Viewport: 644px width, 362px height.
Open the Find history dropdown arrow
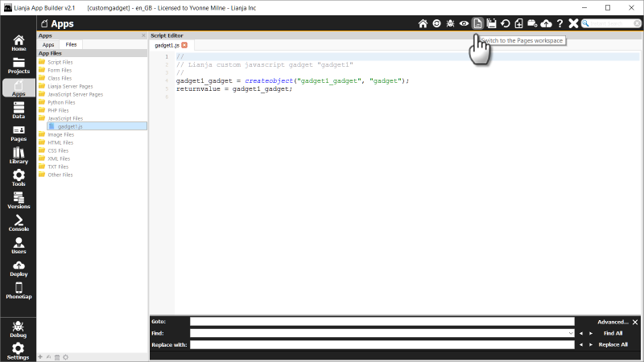coord(571,333)
